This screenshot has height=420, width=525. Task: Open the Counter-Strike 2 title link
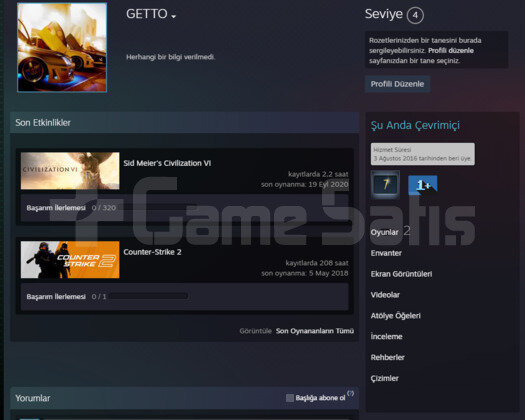(152, 252)
